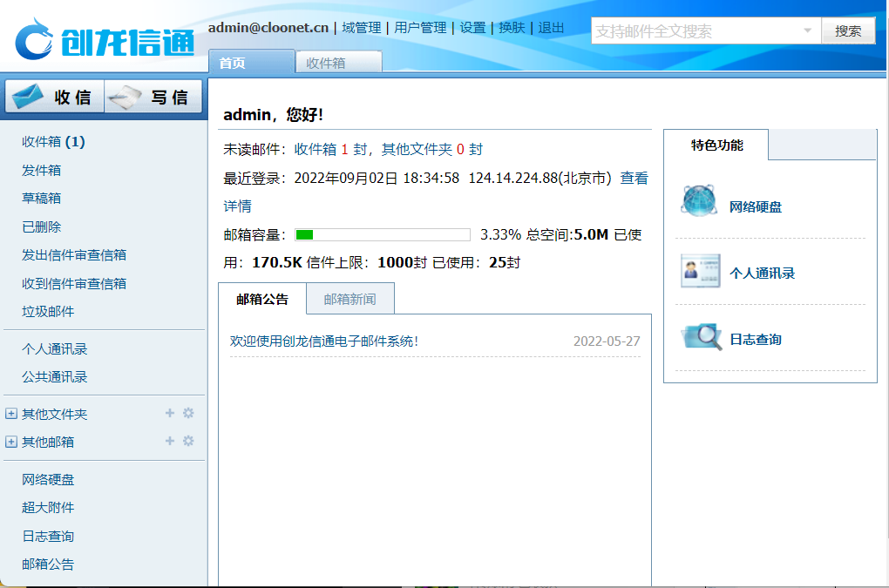Expand the 其他文件夹 tree node
The image size is (889, 588).
11,414
